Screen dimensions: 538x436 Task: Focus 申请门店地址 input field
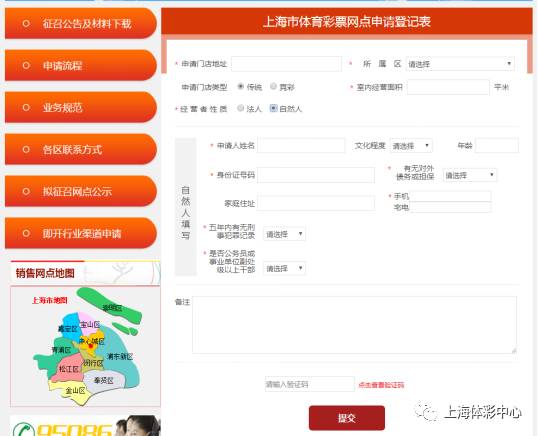pos(286,64)
